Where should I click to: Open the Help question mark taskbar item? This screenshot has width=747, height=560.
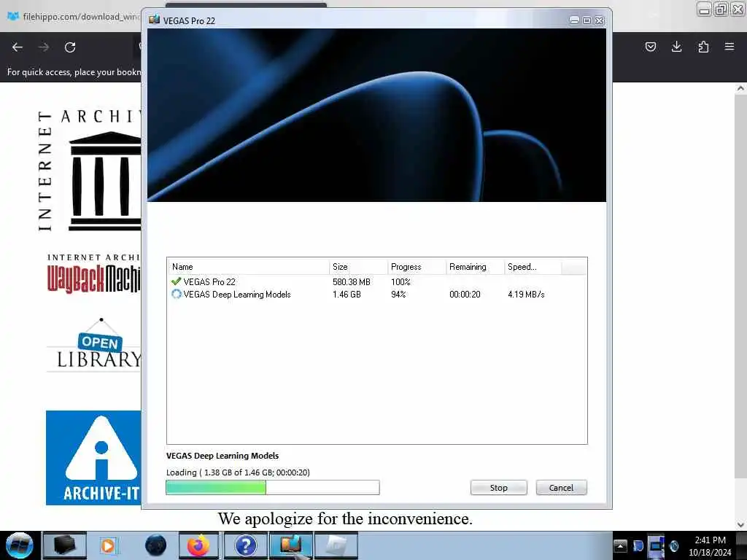tap(245, 545)
